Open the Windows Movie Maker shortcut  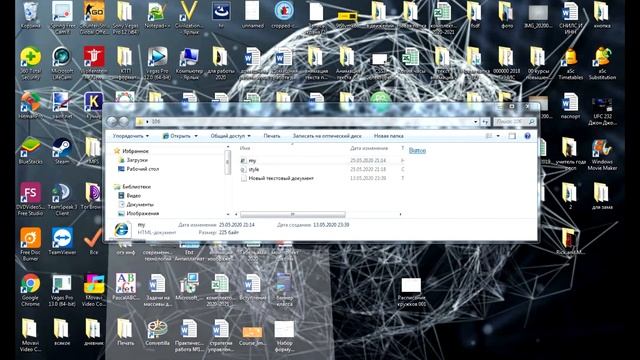click(602, 154)
